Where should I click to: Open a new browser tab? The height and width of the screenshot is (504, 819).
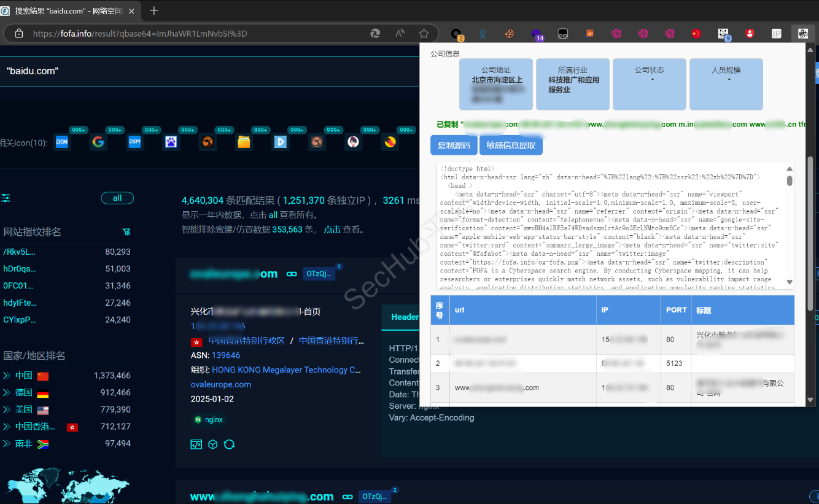pos(154,10)
